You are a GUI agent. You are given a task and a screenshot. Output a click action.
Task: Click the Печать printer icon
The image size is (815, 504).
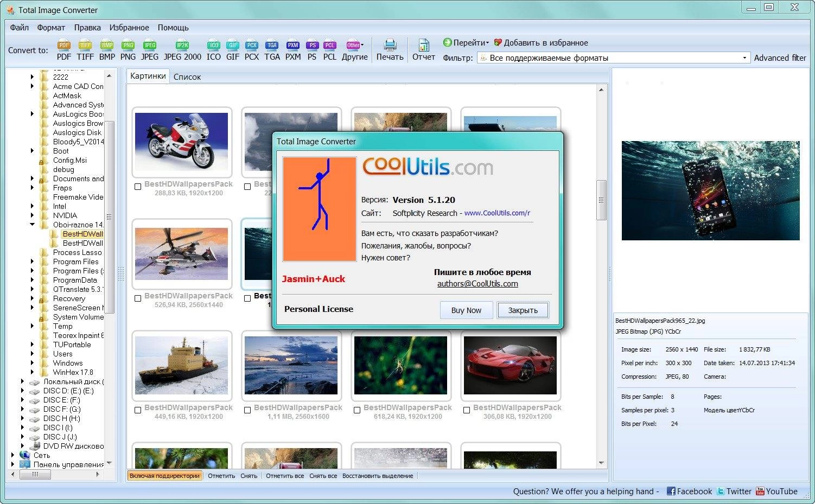pyautogui.click(x=390, y=49)
